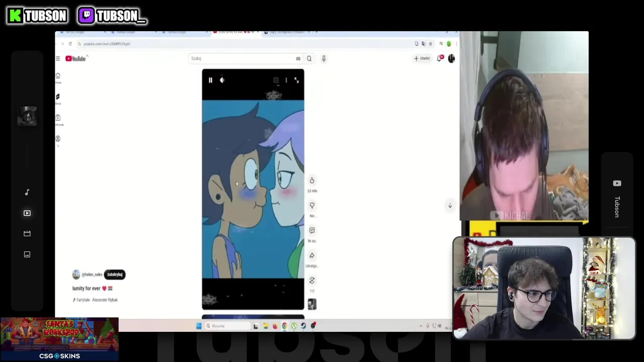644x362 pixels.
Task: Select the video play icon in the left overlay panel
Action: coord(27,213)
